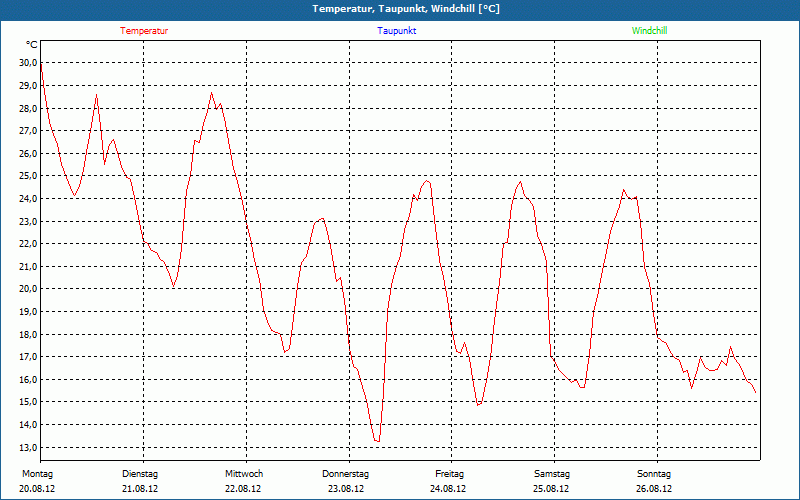The image size is (800, 500).
Task: Click the date 24.08.12
Action: tap(448, 489)
